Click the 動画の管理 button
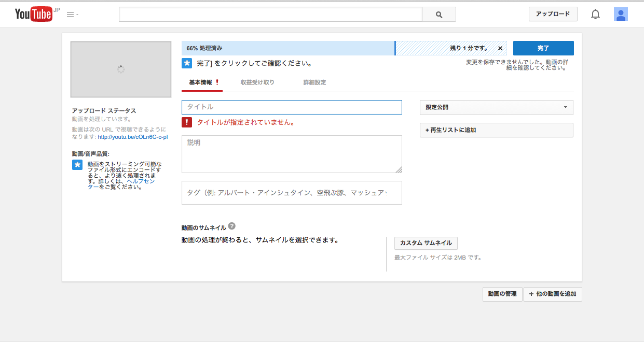The width and height of the screenshot is (644, 342). click(502, 294)
